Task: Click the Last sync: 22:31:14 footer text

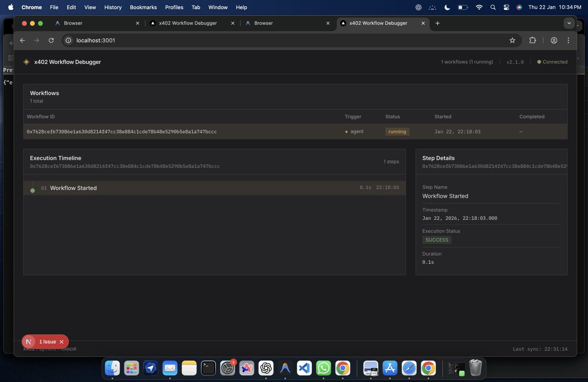Action: (x=540, y=349)
